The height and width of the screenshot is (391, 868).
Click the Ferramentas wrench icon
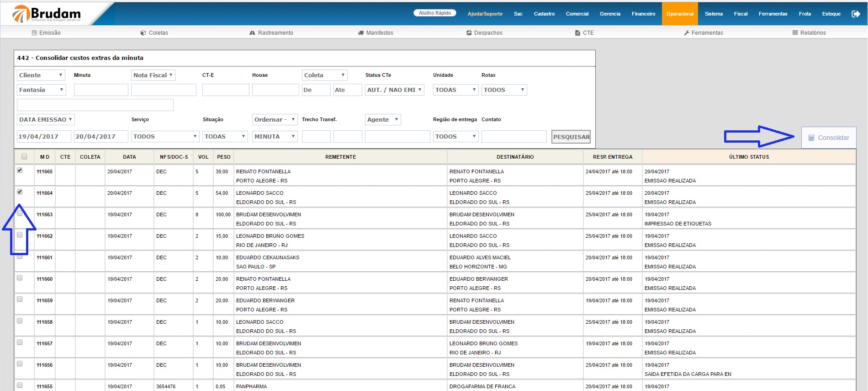pos(686,33)
